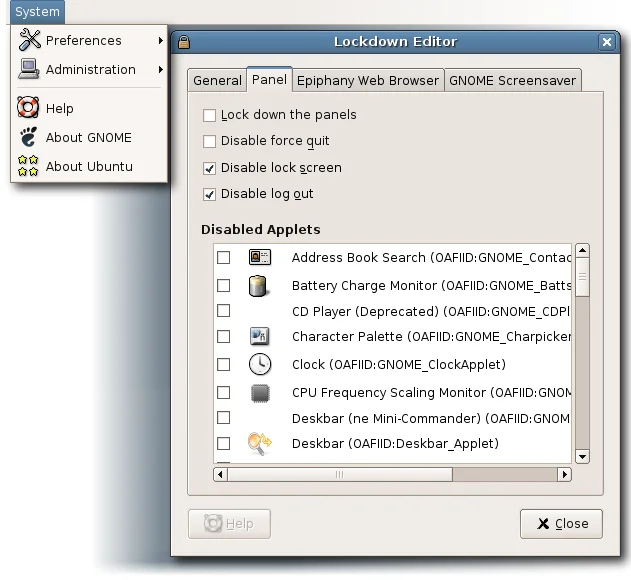Switch to the Epiphany Web Browser tab
The width and height of the screenshot is (631, 580).
point(368,80)
